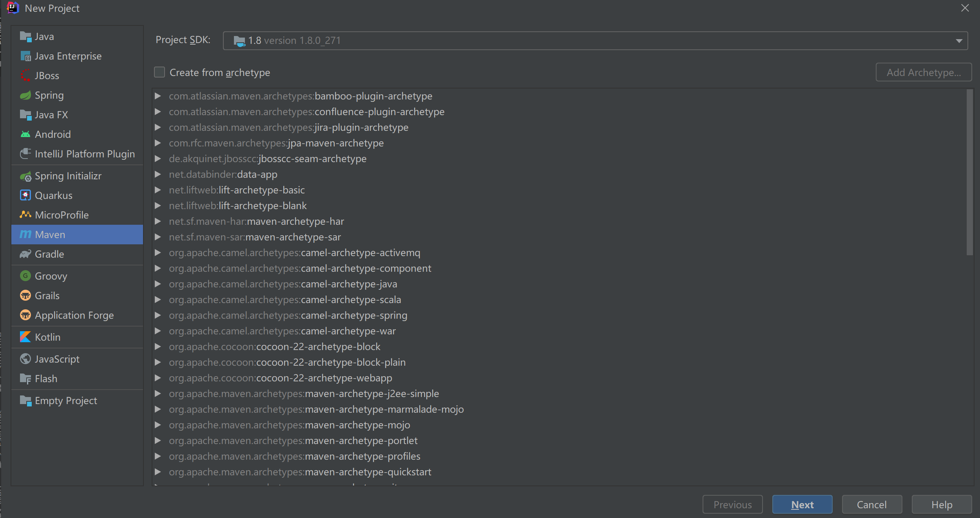Image resolution: width=980 pixels, height=518 pixels.
Task: Click the MicroProfile icon
Action: (x=25, y=215)
